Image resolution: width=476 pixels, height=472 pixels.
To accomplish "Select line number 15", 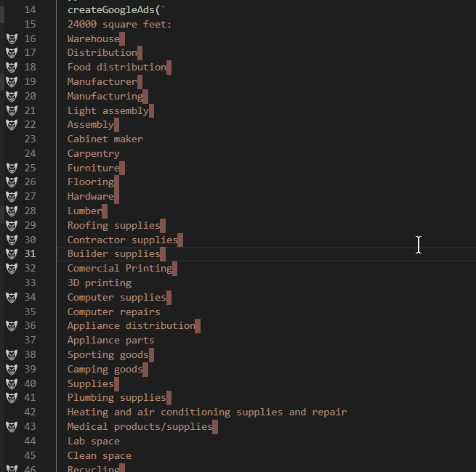I will click(30, 24).
